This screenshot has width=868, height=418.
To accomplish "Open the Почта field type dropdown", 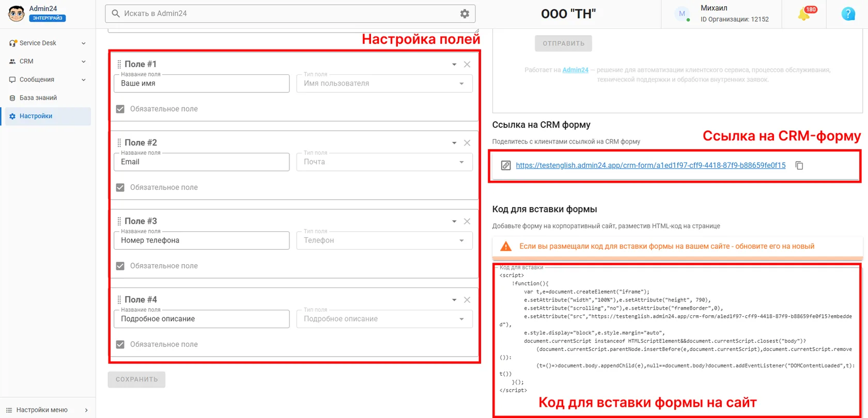I will [384, 162].
